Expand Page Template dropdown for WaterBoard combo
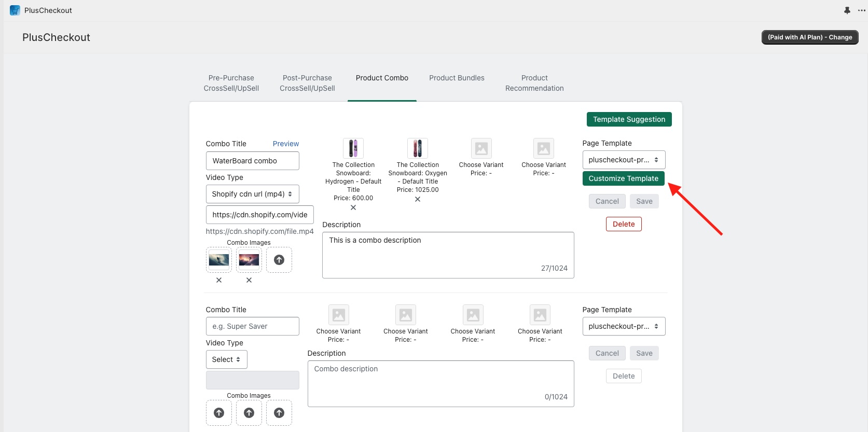Image resolution: width=868 pixels, height=432 pixels. click(x=624, y=160)
